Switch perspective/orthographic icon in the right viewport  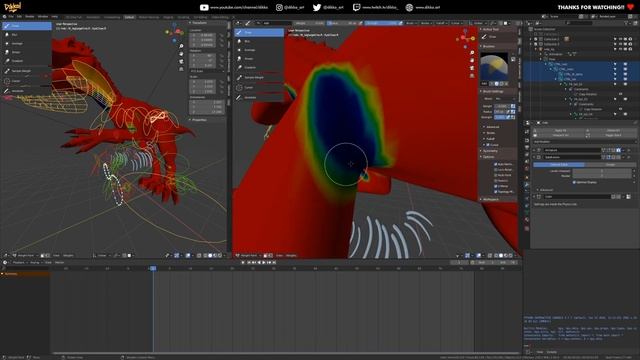472,76
